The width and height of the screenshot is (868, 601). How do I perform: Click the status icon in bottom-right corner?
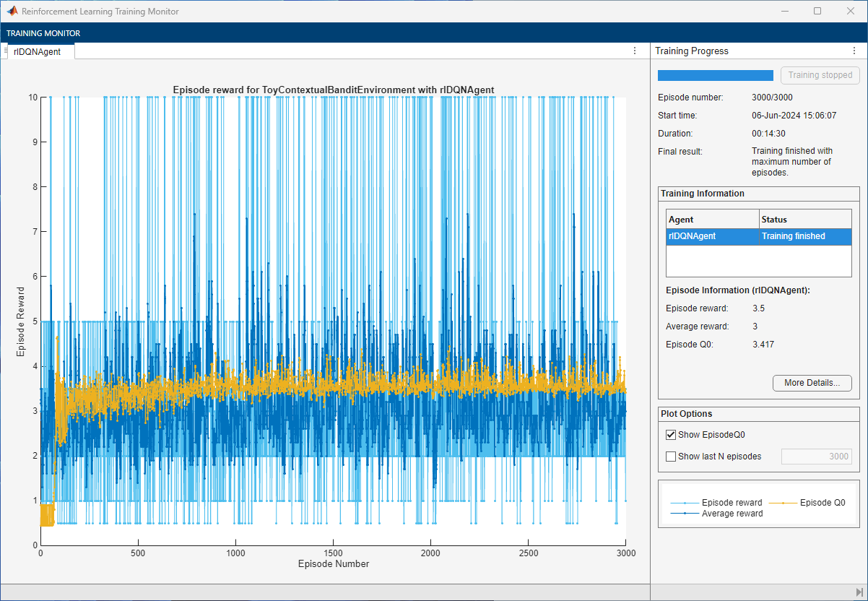pos(859,592)
